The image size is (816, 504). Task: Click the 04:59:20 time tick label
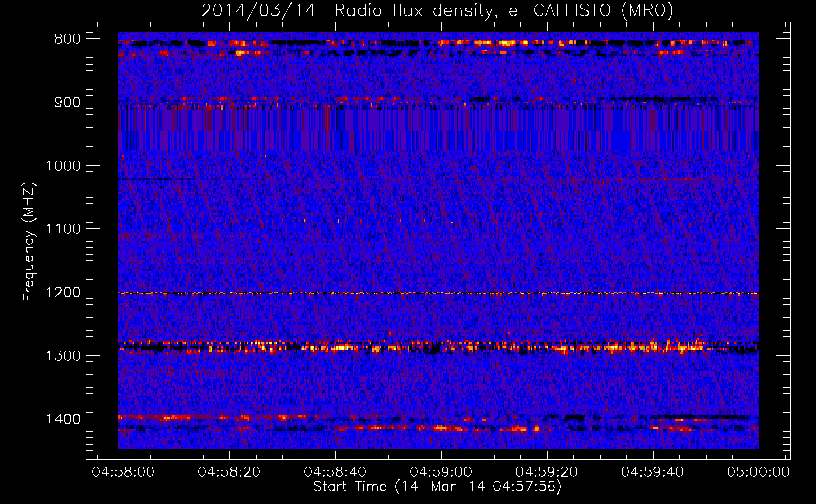click(x=547, y=472)
